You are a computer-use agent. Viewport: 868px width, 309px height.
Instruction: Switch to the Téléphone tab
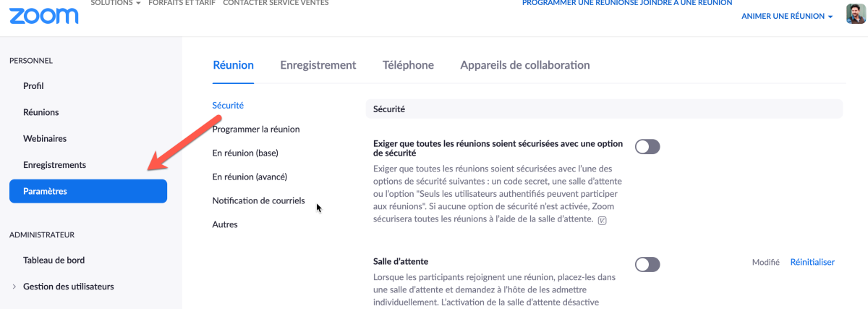[408, 65]
